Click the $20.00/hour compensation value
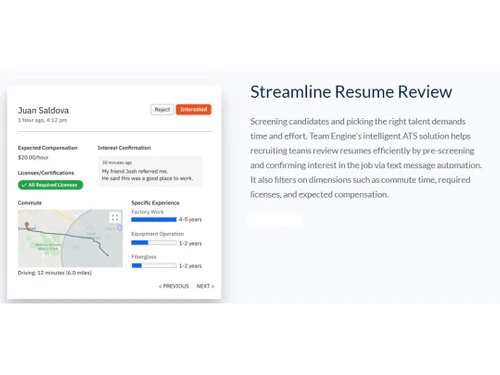The height and width of the screenshot is (375, 500). point(33,157)
